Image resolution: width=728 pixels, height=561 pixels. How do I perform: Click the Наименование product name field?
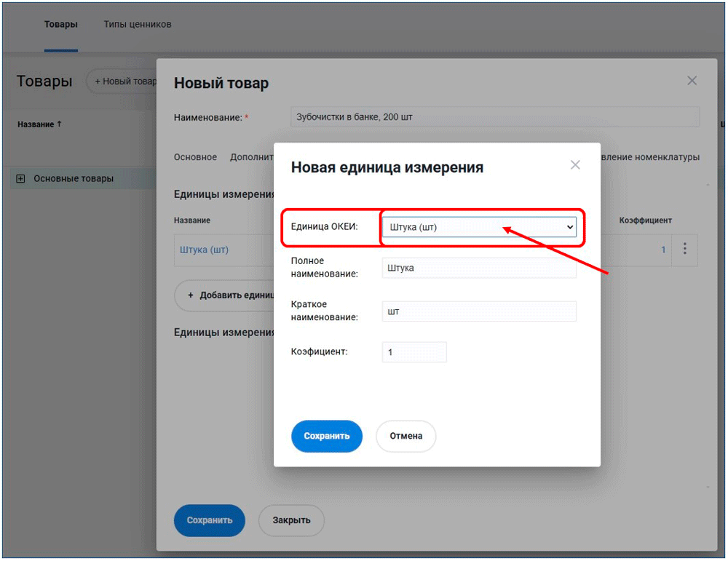point(494,117)
